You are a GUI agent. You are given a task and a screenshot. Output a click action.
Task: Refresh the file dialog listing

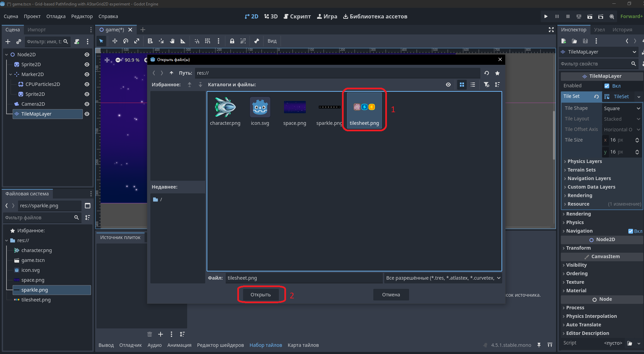click(x=486, y=73)
